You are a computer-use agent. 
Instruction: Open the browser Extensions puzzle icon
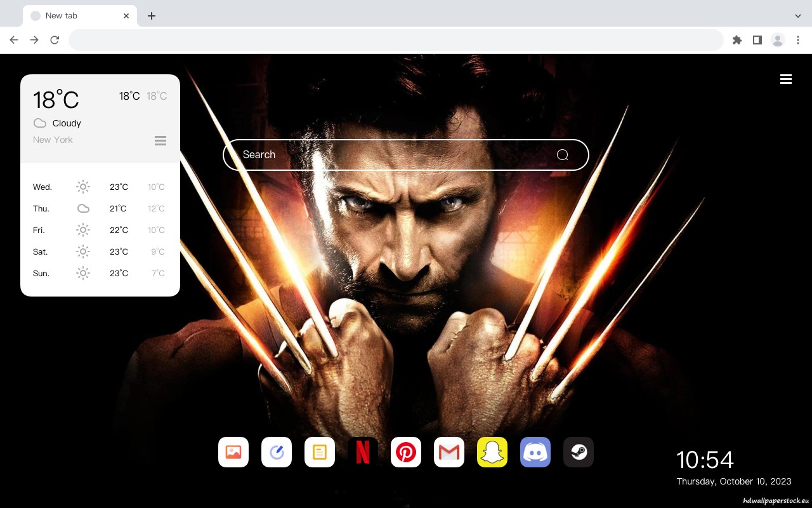[737, 40]
